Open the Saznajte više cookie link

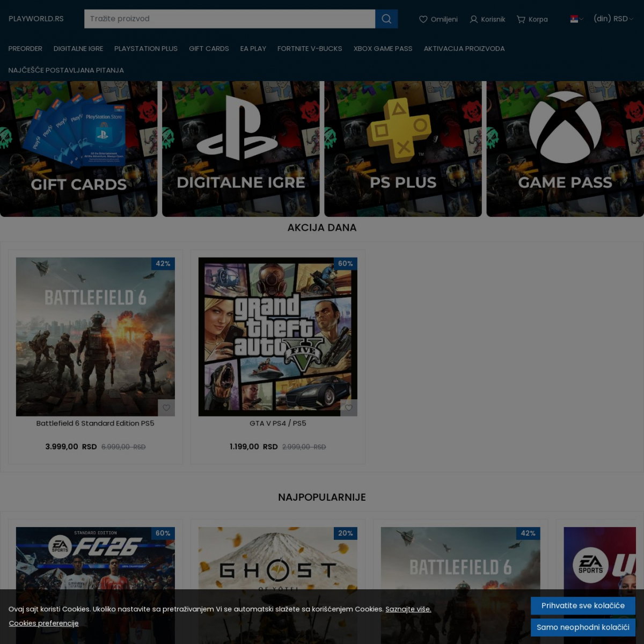pos(408,609)
